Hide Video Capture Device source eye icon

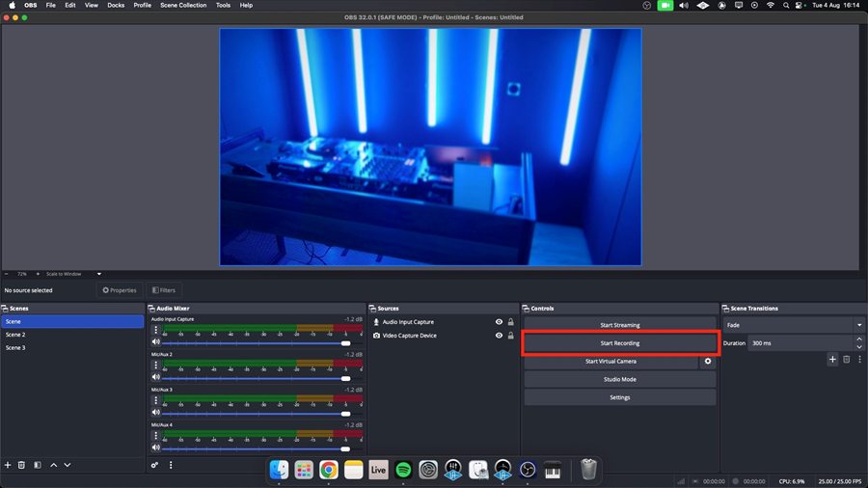pyautogui.click(x=499, y=336)
